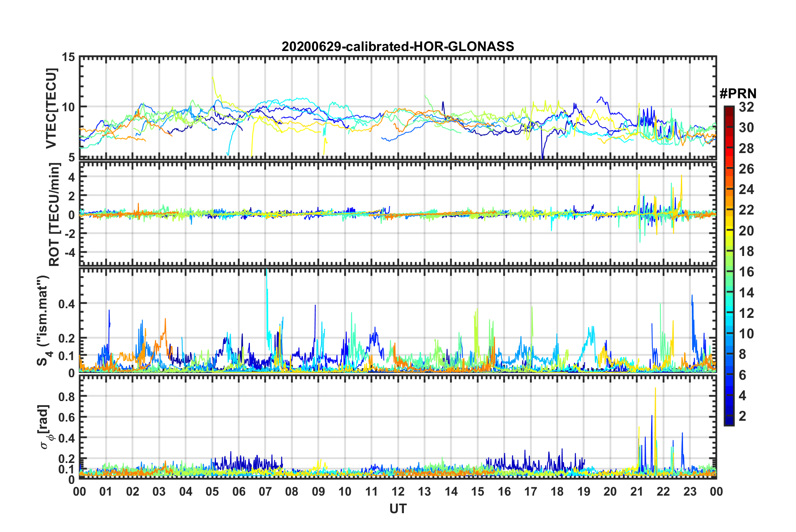Click colorbar tick label 24
Image resolution: width=796 pixels, height=532 pixels.
[x=746, y=189]
